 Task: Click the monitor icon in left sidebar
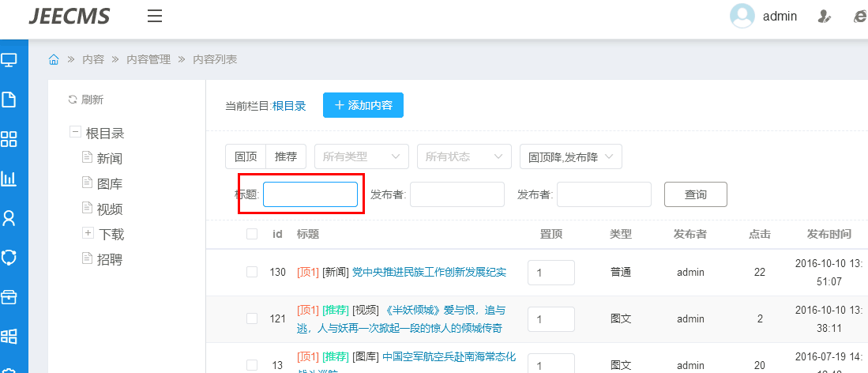(9, 59)
